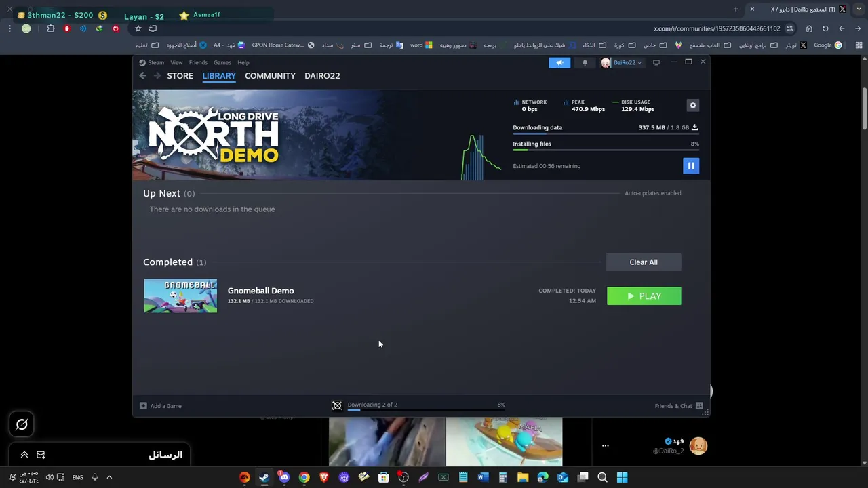Open Friends & Chat

pos(679,406)
